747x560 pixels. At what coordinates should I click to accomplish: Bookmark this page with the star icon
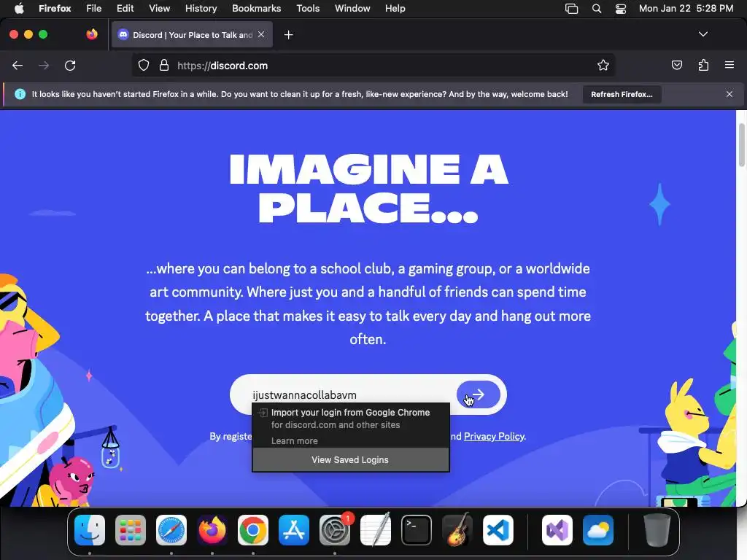(x=603, y=65)
